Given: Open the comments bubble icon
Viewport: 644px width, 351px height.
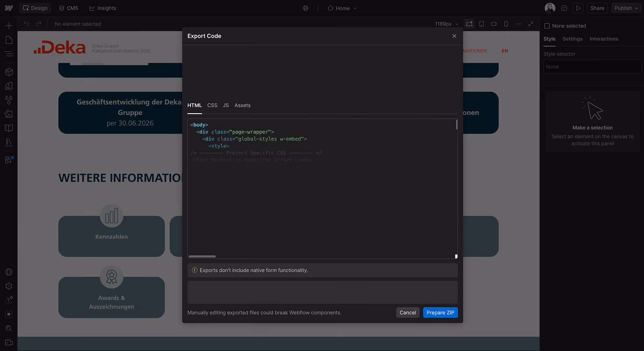Looking at the screenshot, I should point(565,8).
